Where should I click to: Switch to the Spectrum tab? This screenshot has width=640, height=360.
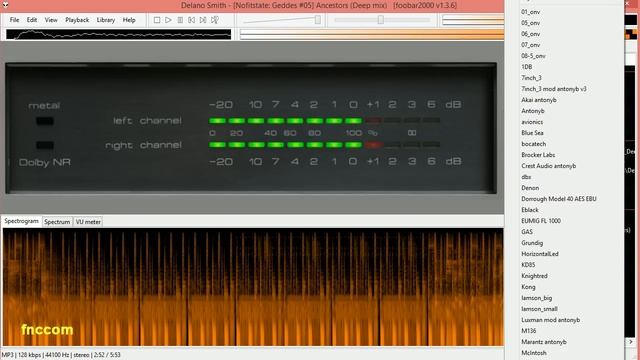pos(57,222)
